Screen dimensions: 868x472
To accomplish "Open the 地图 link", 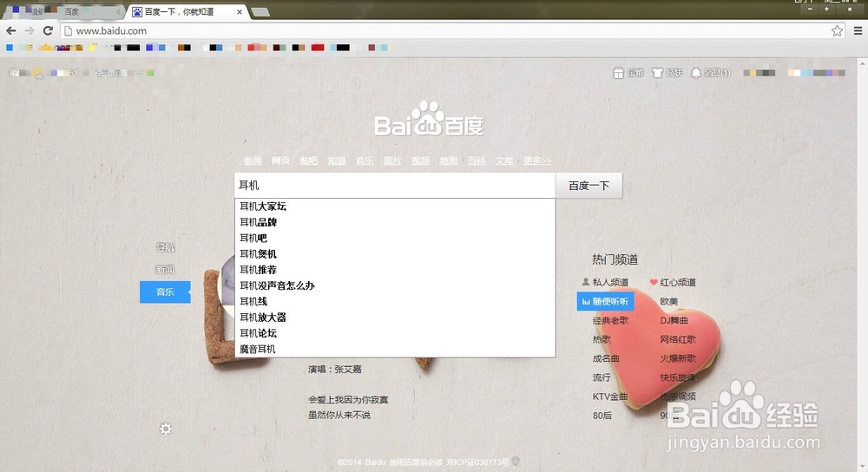I will [449, 161].
